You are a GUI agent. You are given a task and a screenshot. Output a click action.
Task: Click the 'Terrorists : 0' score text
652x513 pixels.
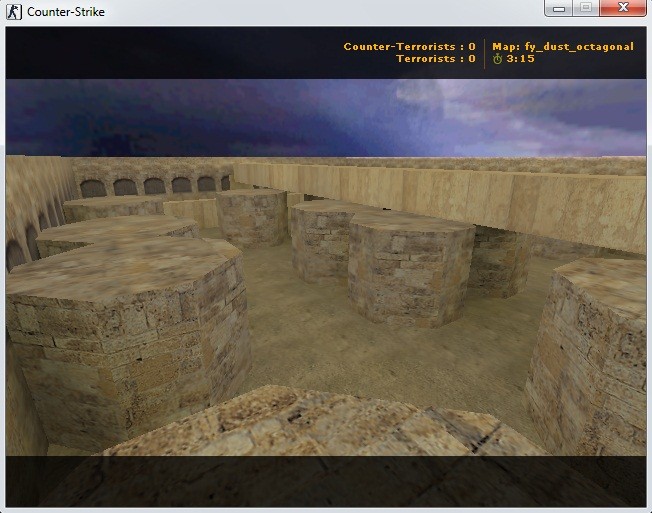point(436,59)
